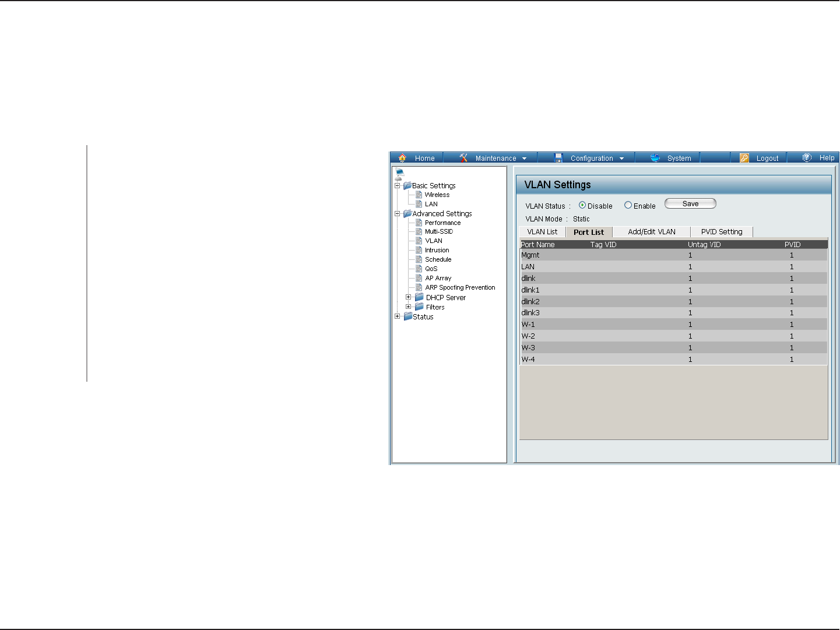Click the Status folder icon
Viewport: 840px width, 630px height.
(x=407, y=316)
